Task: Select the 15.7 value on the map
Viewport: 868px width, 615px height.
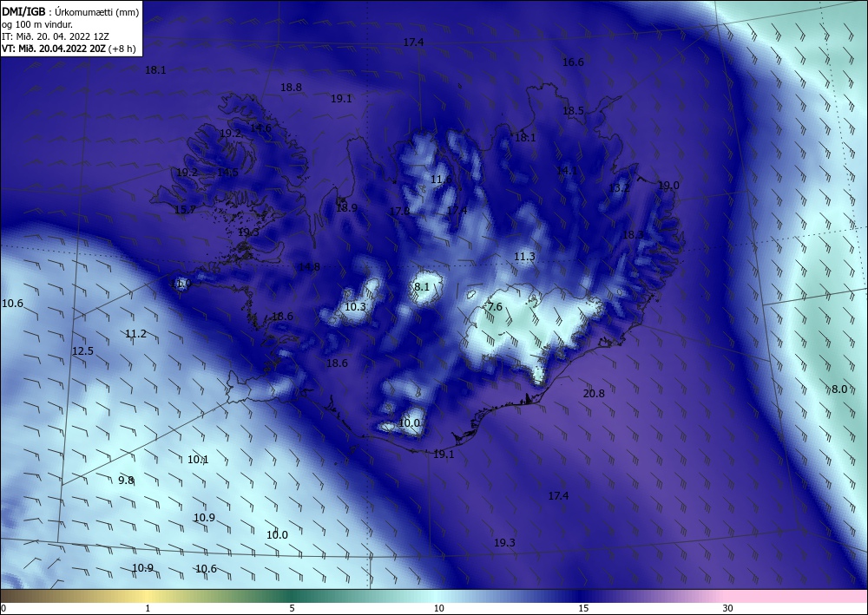Action: pyautogui.click(x=185, y=210)
